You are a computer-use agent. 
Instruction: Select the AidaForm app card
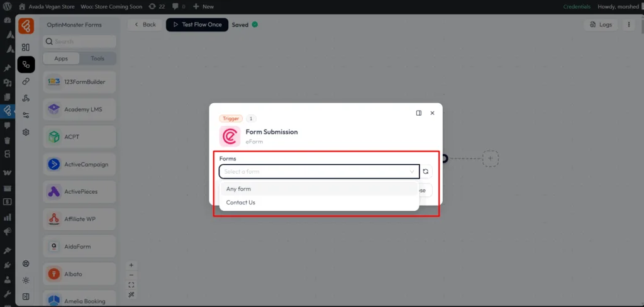(79, 247)
